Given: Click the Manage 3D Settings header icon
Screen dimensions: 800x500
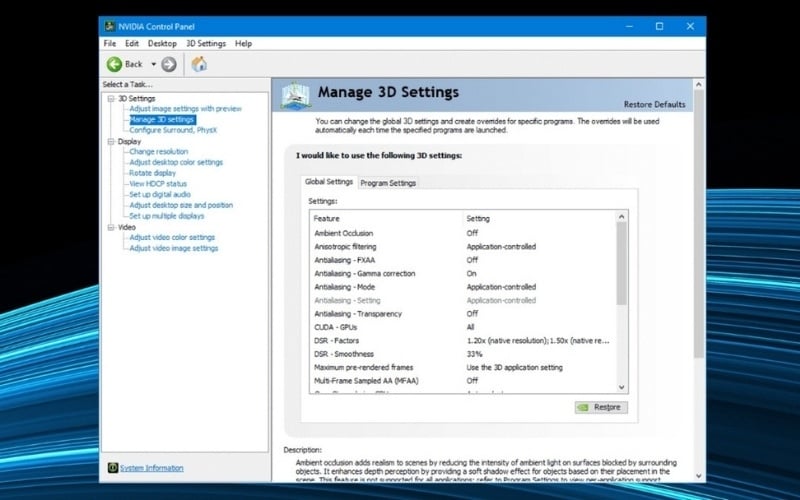Looking at the screenshot, I should 295,95.
